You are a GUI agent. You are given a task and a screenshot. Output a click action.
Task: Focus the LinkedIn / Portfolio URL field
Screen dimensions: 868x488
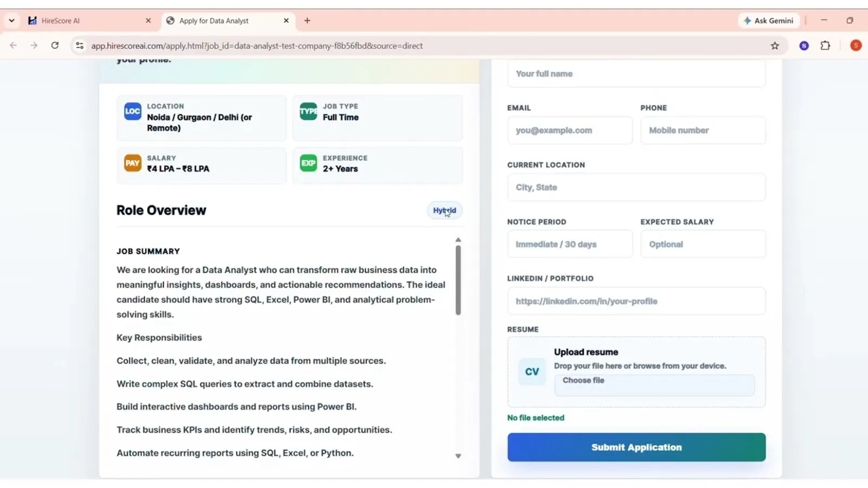pos(636,301)
